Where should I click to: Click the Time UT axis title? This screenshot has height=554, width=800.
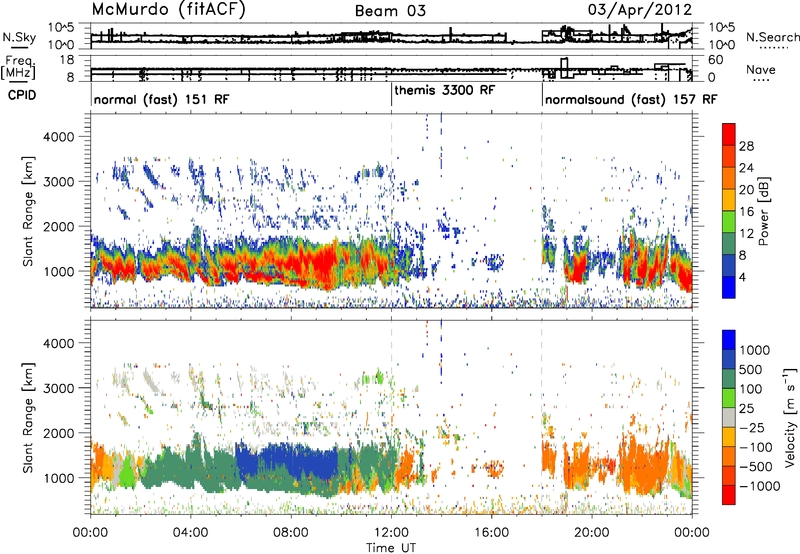(391, 548)
